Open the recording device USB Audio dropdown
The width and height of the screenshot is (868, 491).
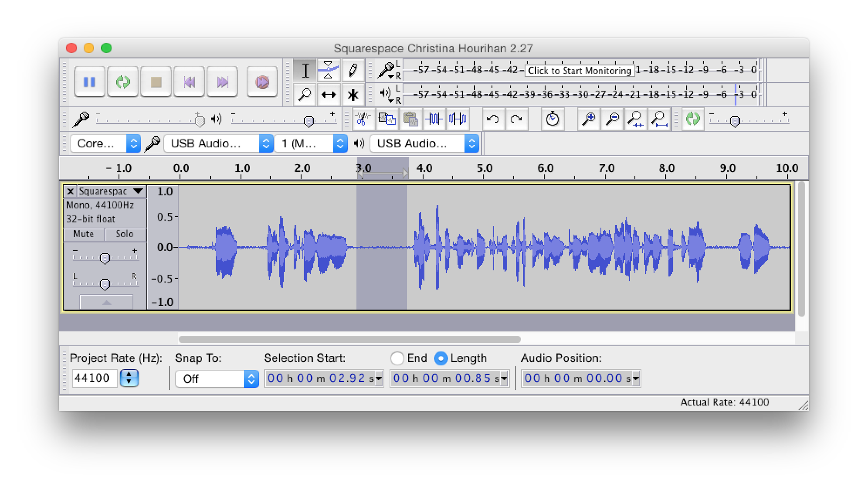pos(218,143)
